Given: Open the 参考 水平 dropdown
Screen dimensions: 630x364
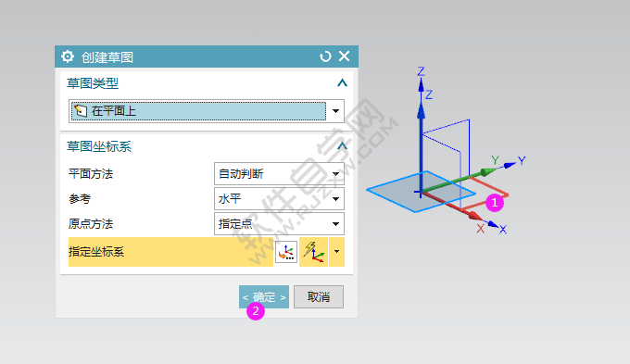Looking at the screenshot, I should coord(279,199).
